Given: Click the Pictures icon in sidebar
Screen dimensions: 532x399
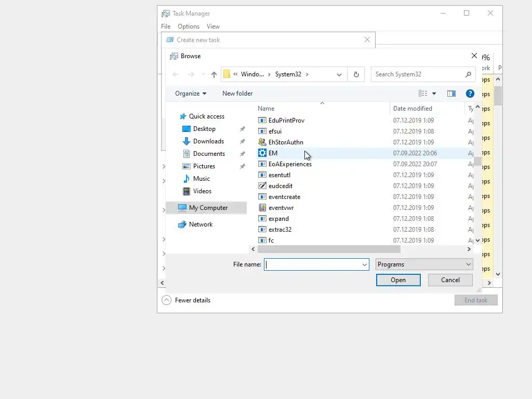Looking at the screenshot, I should 187,166.
